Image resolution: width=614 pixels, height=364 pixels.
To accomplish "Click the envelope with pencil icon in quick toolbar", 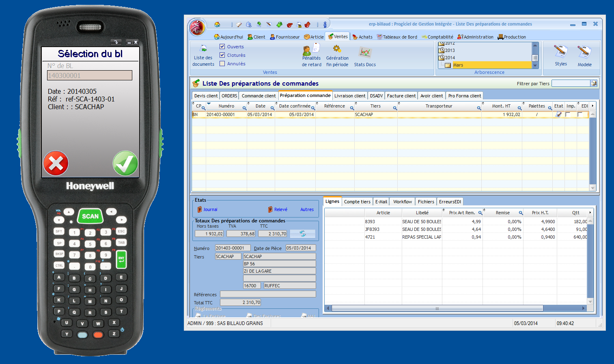I will 239,25.
